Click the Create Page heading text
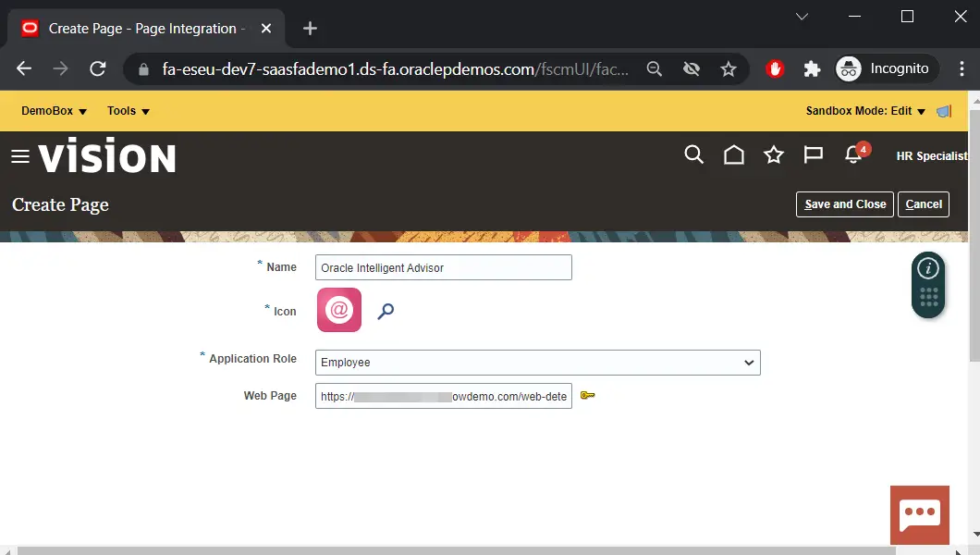The width and height of the screenshot is (980, 555). [x=61, y=204]
